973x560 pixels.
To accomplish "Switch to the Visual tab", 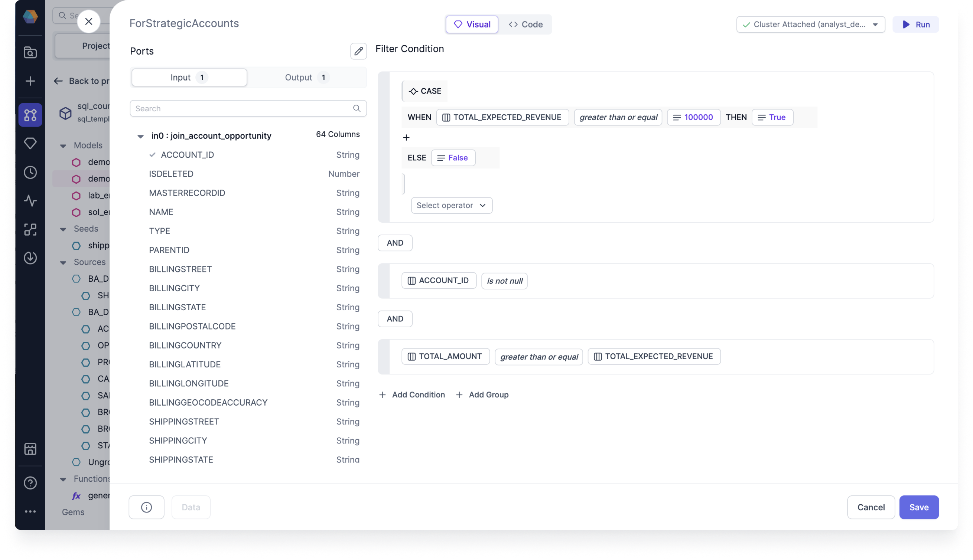I will [472, 24].
